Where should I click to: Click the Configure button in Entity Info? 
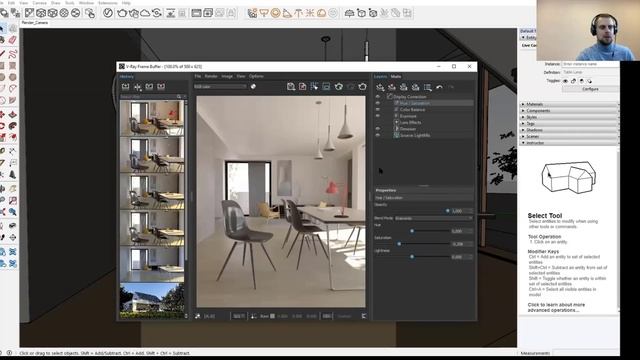[590, 89]
